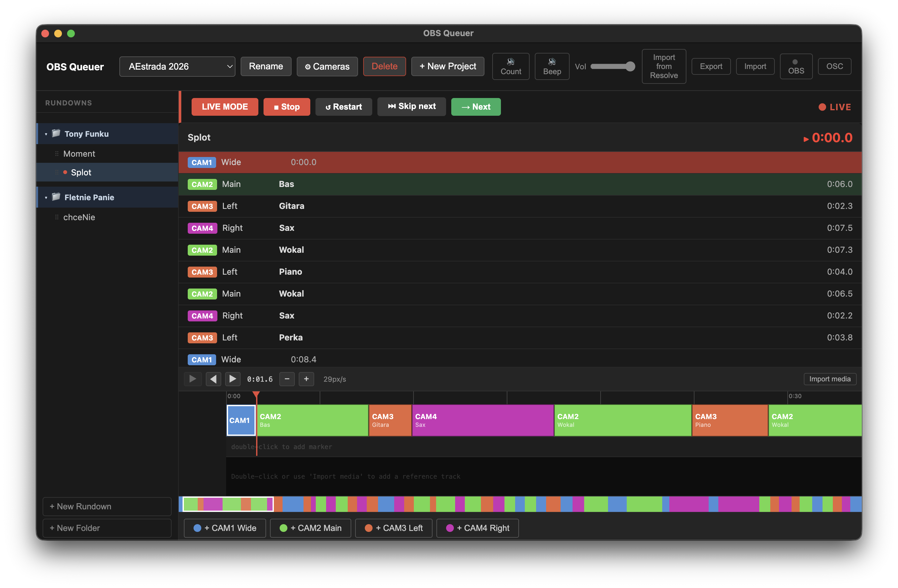Open the Moment rundown
898x588 pixels.
point(107,153)
